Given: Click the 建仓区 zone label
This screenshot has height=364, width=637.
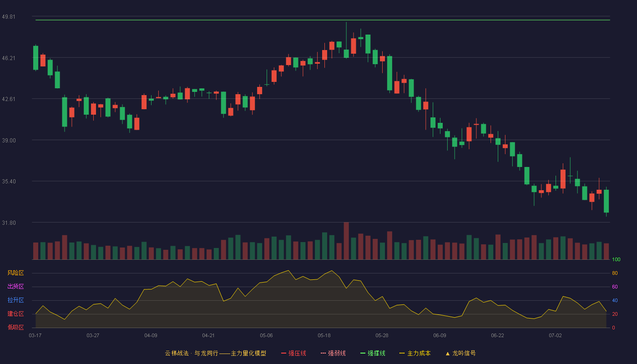Looking at the screenshot, I should pyautogui.click(x=15, y=314).
